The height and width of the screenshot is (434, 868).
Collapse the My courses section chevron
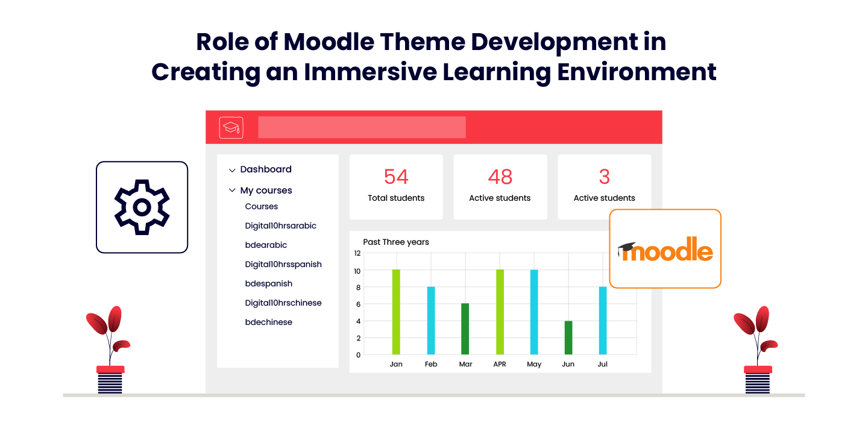tap(232, 190)
